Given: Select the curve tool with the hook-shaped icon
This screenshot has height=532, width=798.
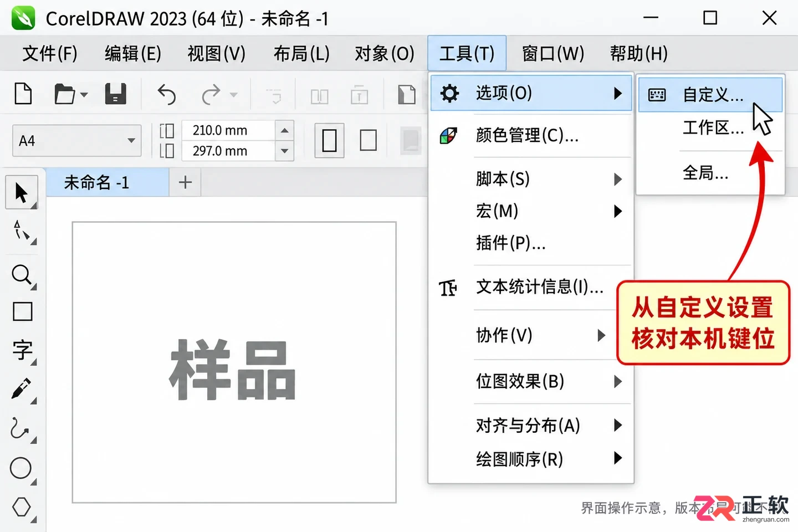Looking at the screenshot, I should pos(20,429).
